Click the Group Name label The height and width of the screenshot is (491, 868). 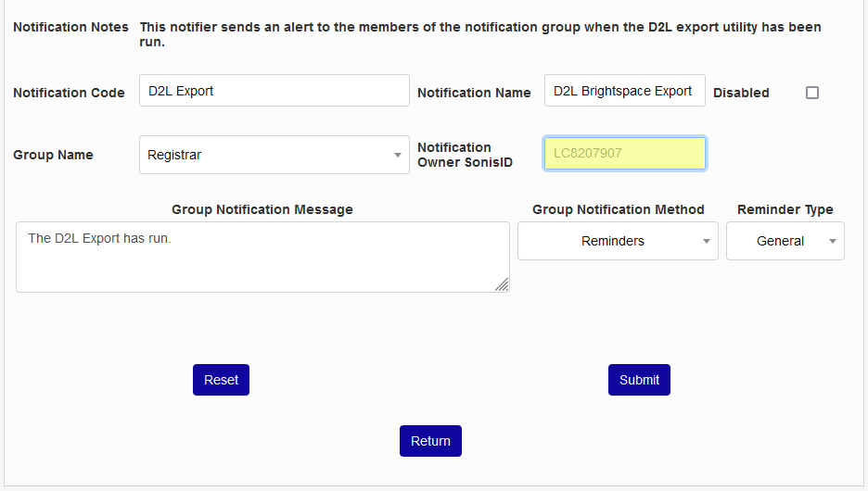click(53, 155)
